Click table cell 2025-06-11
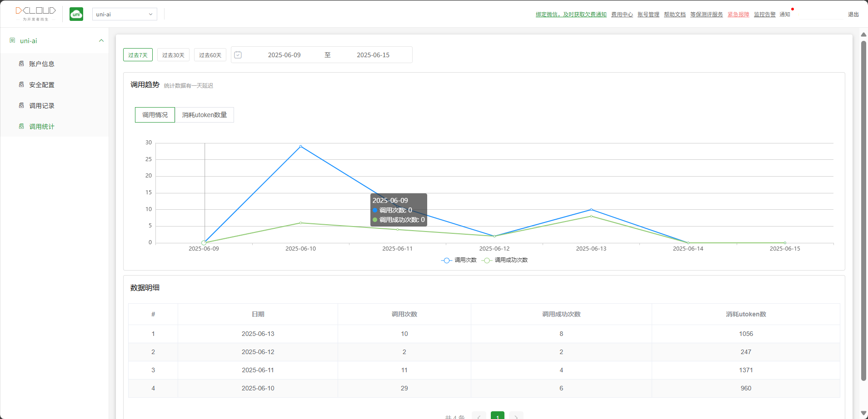The image size is (868, 419). (258, 370)
